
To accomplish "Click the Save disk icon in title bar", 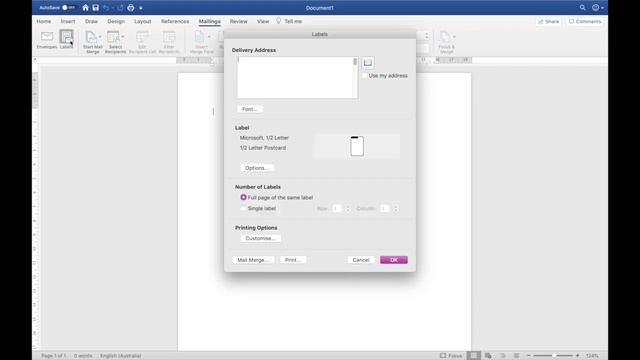I will tap(96, 8).
